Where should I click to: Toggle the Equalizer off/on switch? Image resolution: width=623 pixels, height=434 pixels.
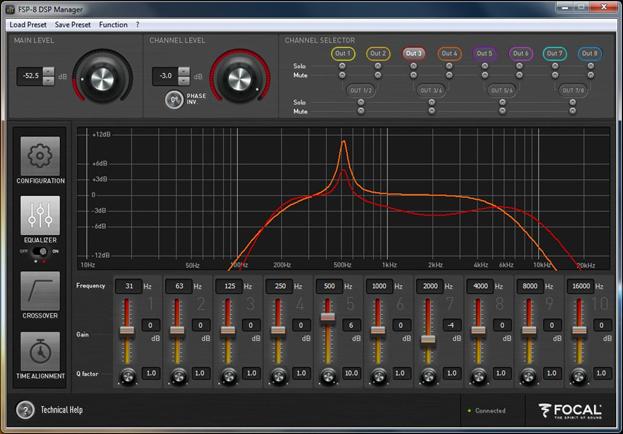[40, 252]
